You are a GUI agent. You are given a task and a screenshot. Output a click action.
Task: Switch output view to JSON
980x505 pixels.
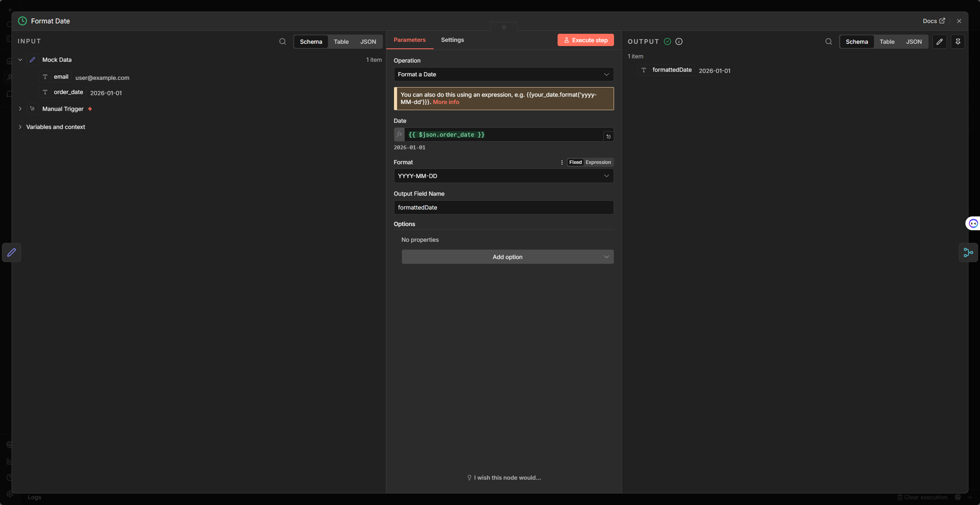(914, 41)
